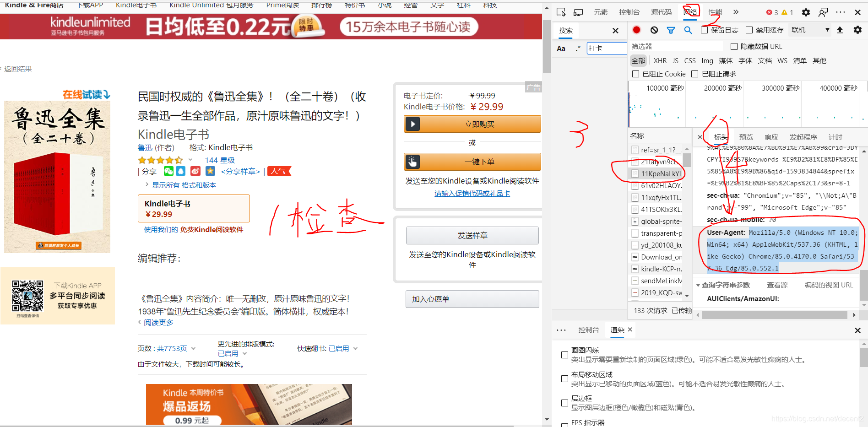This screenshot has height=427, width=868.
Task: Share via the yellow star Qzone icon
Action: [x=210, y=171]
